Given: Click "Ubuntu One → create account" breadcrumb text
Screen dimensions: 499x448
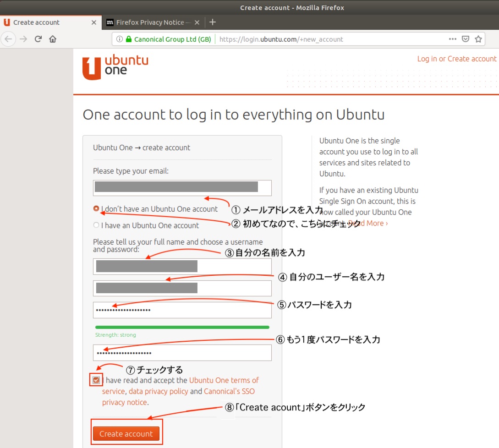Looking at the screenshot, I should tap(142, 148).
